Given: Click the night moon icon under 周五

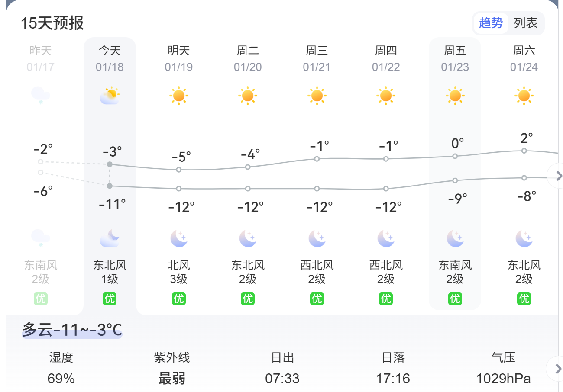Looking at the screenshot, I should click(x=455, y=238).
